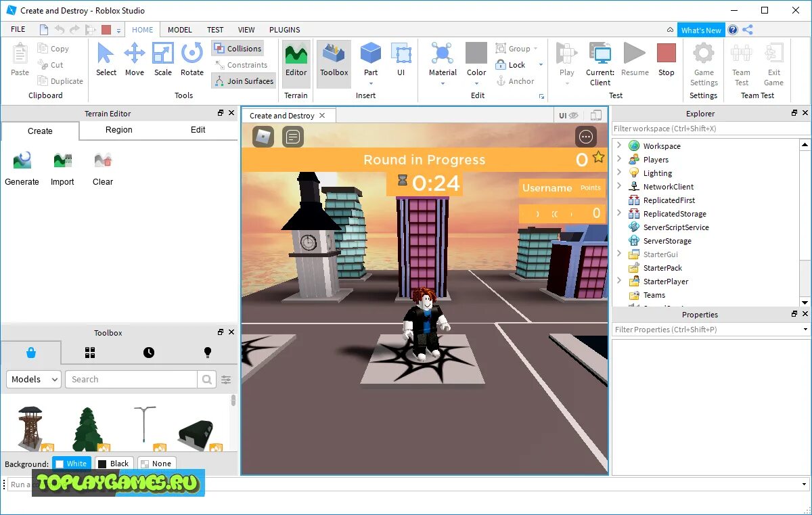This screenshot has height=515, width=812.
Task: Toggle Join Surfaces option
Action: point(244,81)
